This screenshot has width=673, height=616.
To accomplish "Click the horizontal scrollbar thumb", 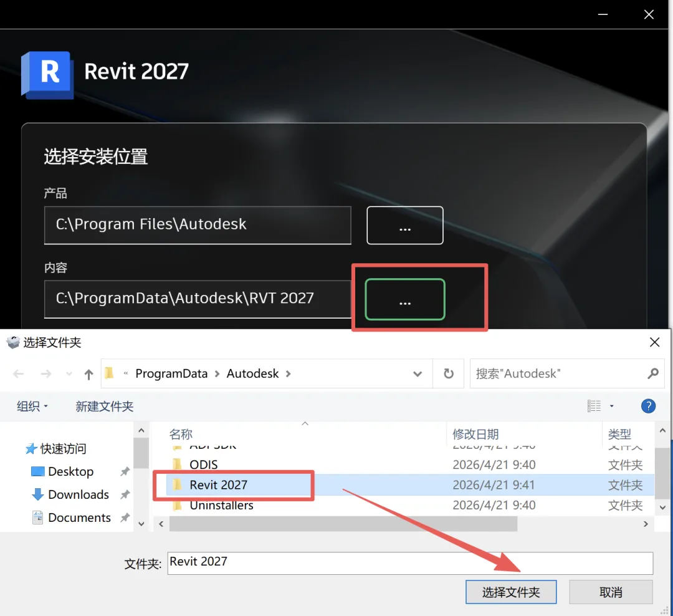I will tap(343, 524).
